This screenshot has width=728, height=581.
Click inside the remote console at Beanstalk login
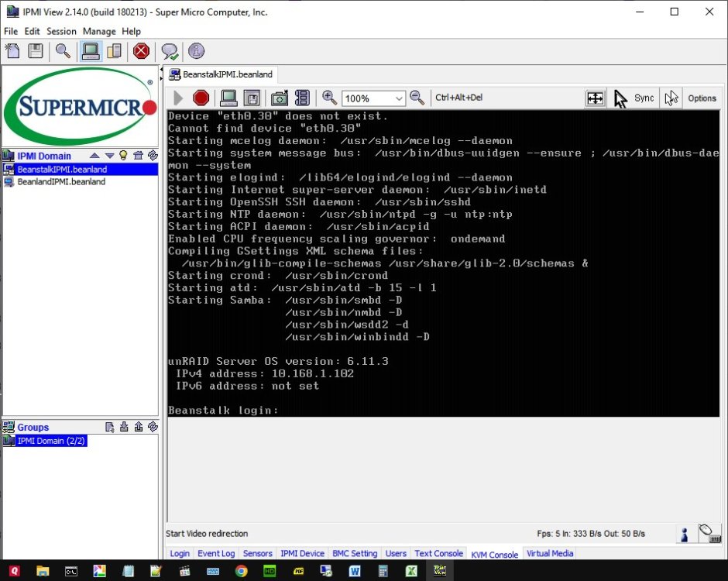click(223, 410)
